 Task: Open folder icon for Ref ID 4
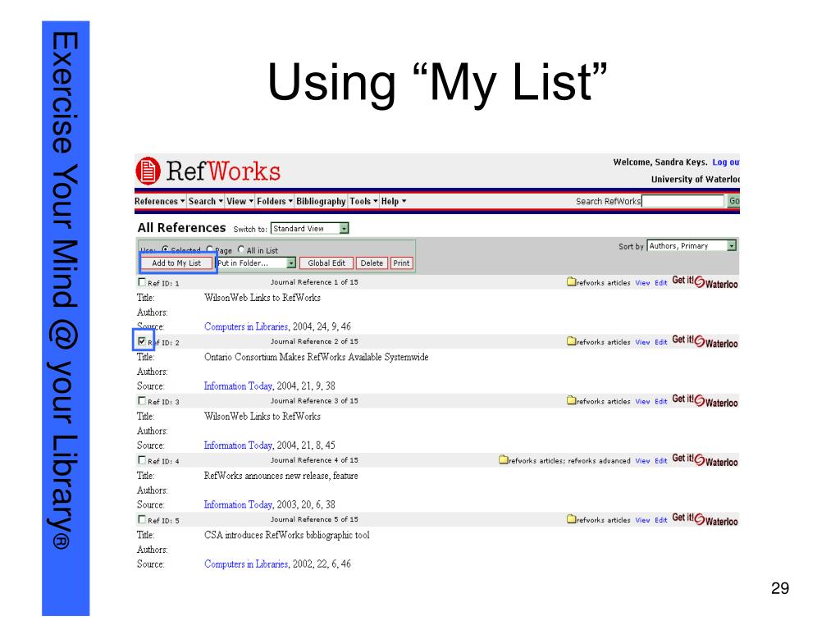[x=503, y=459]
